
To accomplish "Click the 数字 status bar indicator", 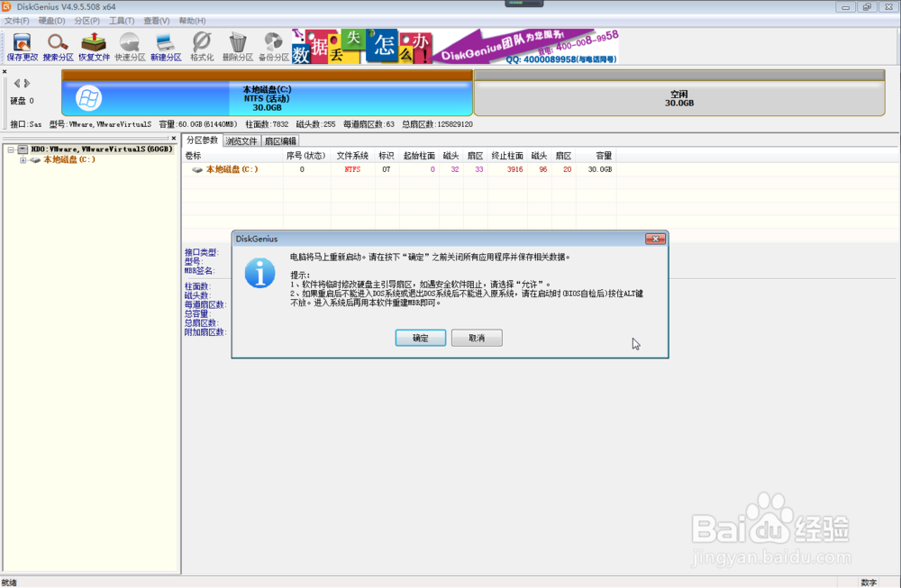I will coord(869,583).
